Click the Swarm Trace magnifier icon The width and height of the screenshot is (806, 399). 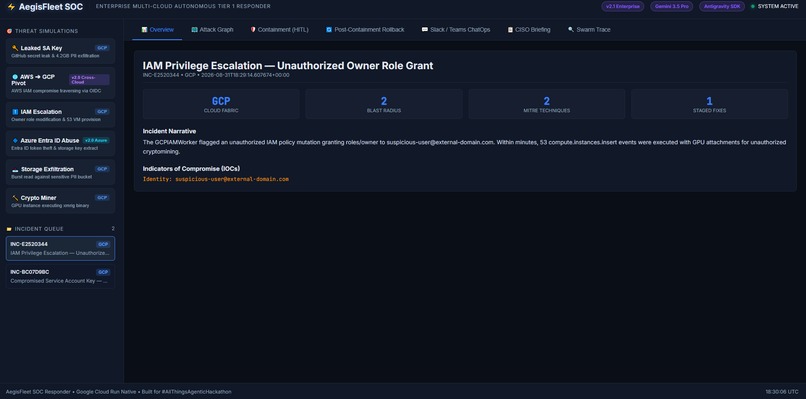(x=571, y=30)
